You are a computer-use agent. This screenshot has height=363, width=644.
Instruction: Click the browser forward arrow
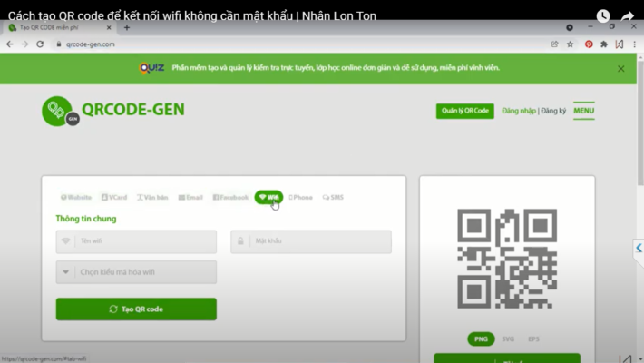click(x=24, y=44)
